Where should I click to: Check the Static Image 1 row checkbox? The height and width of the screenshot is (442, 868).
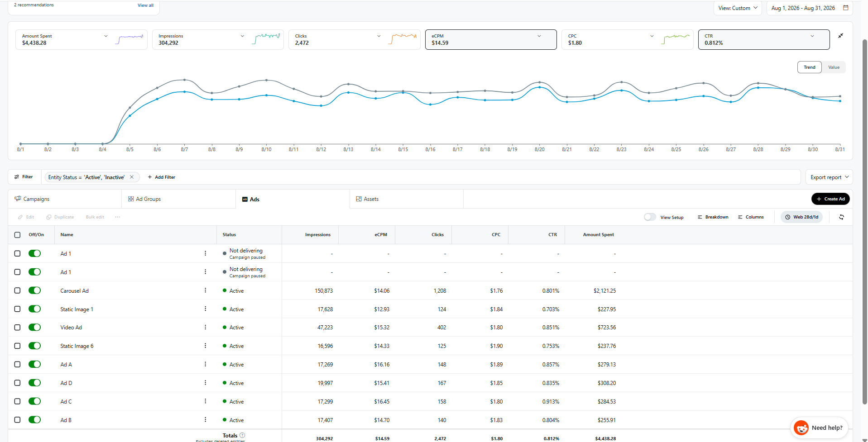point(17,309)
